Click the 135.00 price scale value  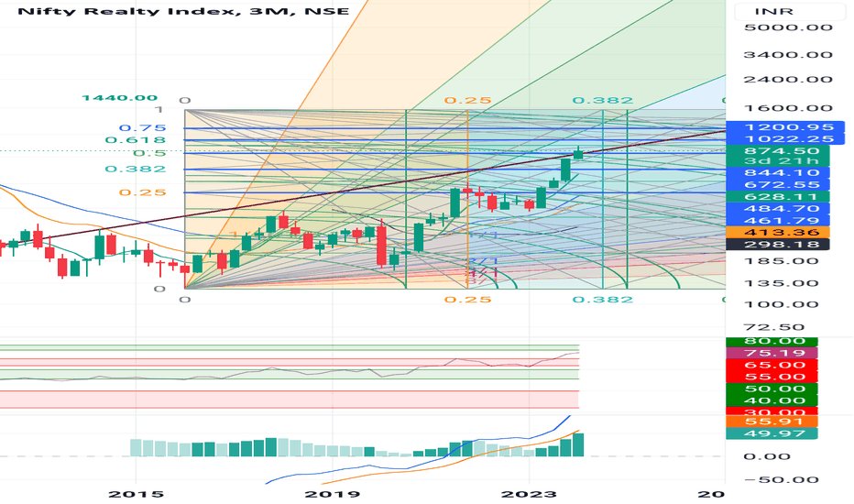tap(781, 283)
